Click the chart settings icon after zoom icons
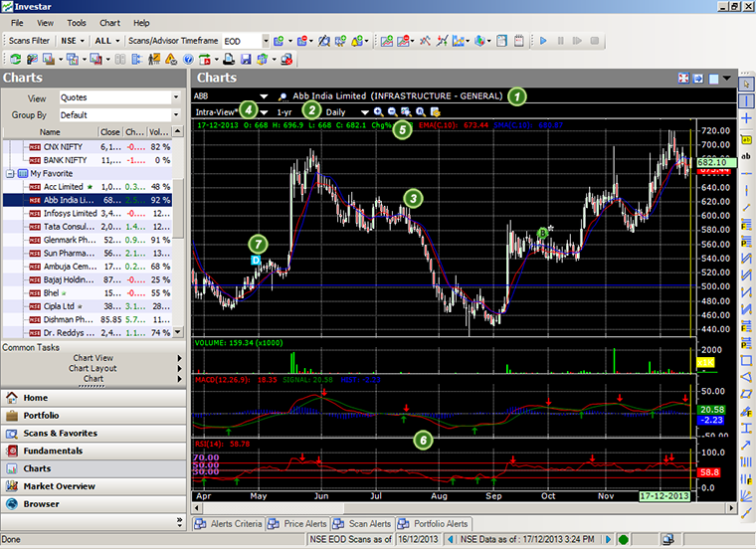 436,111
